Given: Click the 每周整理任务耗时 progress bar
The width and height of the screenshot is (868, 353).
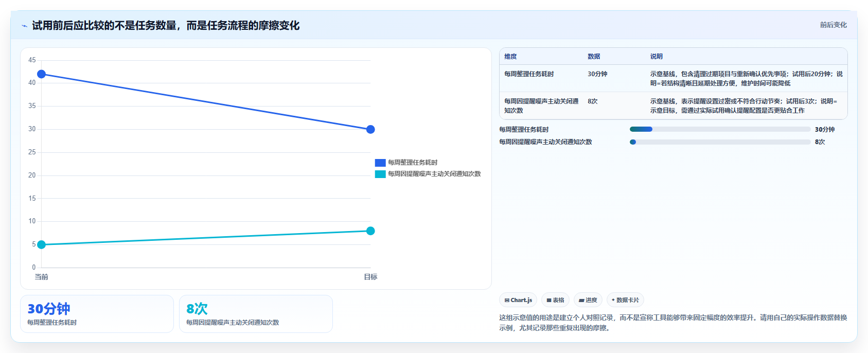Looking at the screenshot, I should 720,129.
